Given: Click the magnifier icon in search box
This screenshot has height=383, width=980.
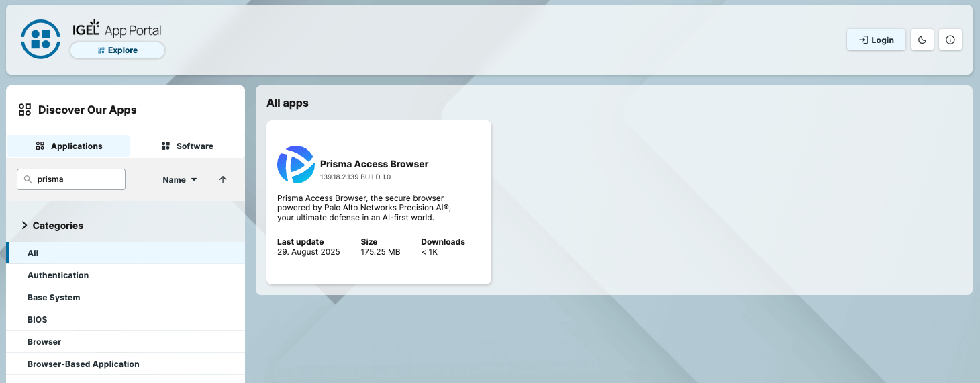Looking at the screenshot, I should (28, 179).
